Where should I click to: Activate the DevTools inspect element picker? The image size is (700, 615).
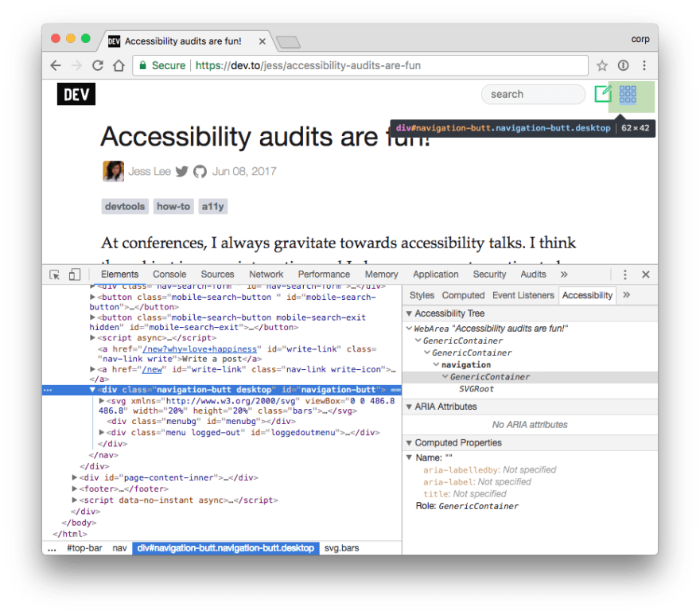pyautogui.click(x=54, y=274)
